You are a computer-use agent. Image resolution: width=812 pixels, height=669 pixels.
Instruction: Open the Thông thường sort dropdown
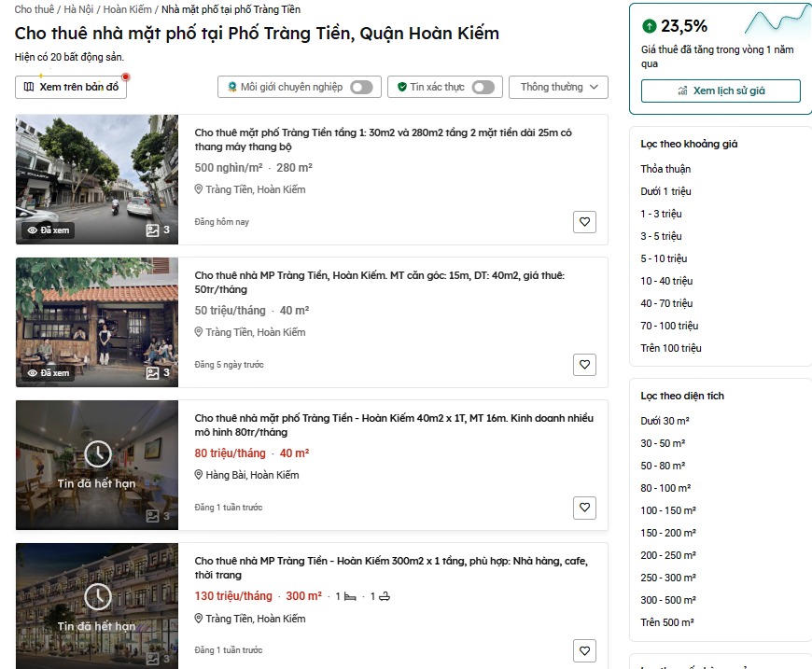click(x=558, y=87)
